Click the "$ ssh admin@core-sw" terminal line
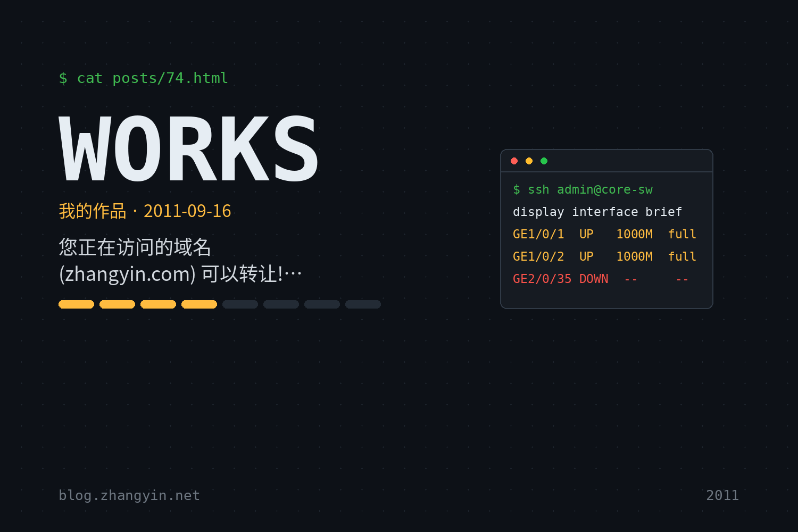 click(583, 190)
